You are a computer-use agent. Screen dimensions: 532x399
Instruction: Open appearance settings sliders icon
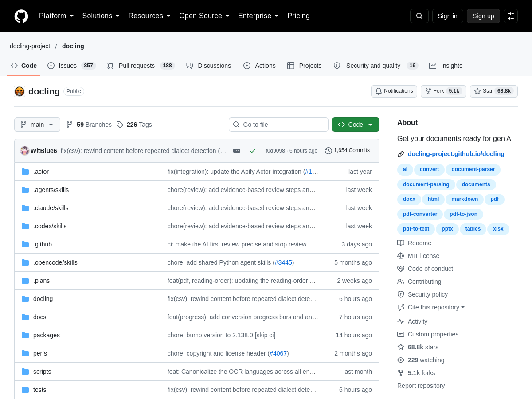511,16
